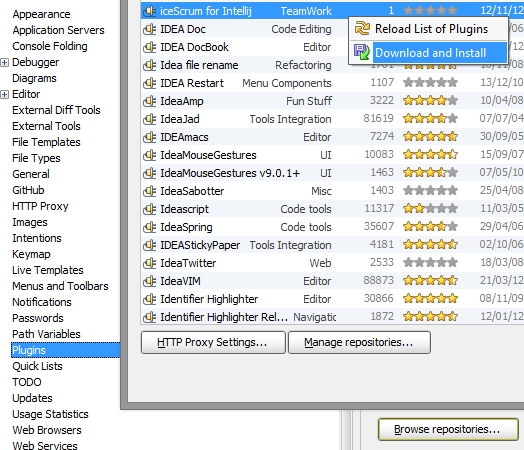The image size is (524, 450).
Task: Expand the Editor settings node
Action: pyautogui.click(x=4, y=95)
